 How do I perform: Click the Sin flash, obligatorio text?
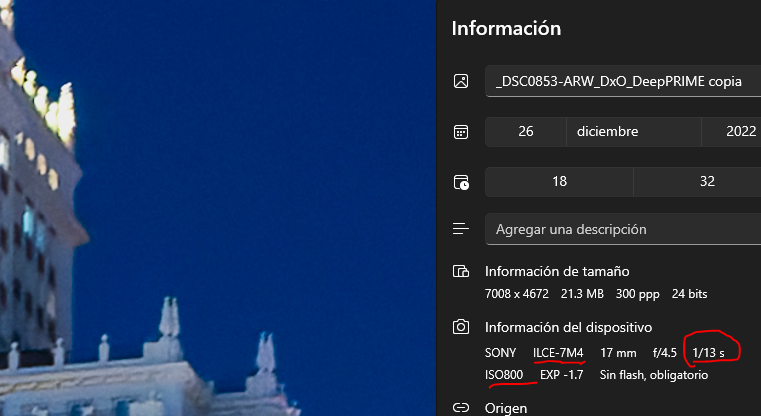point(654,375)
